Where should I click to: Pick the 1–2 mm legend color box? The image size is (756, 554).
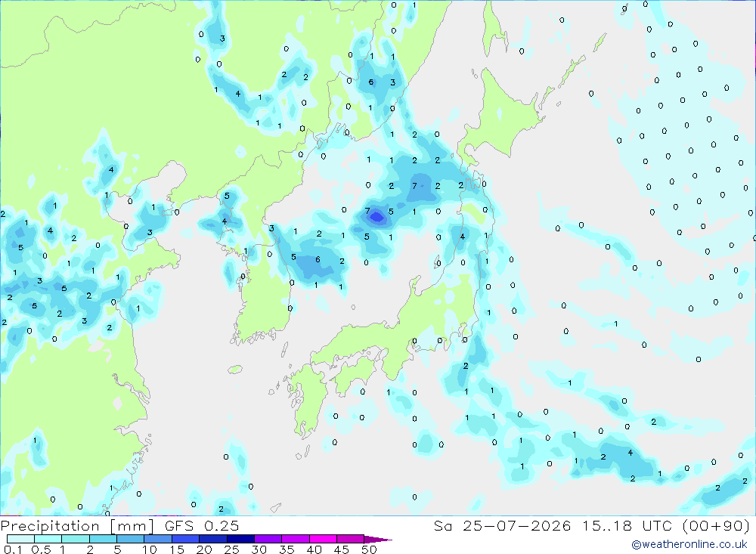point(75,539)
